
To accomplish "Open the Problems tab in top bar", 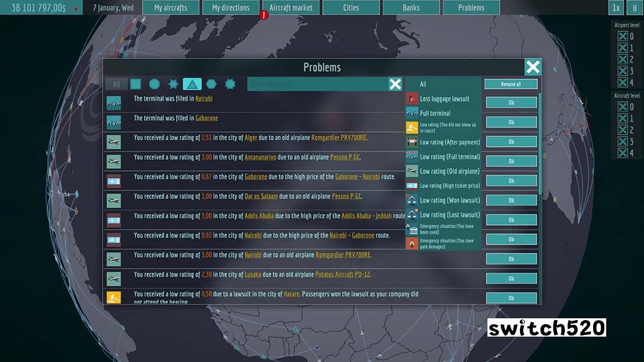I will [471, 8].
